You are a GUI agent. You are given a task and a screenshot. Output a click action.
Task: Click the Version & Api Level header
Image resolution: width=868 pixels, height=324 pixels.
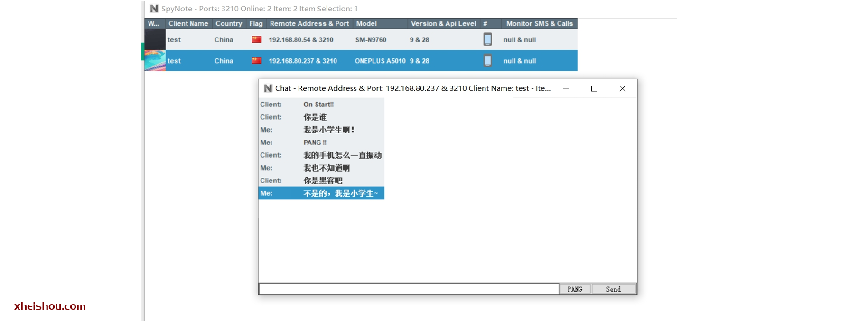[x=444, y=23]
